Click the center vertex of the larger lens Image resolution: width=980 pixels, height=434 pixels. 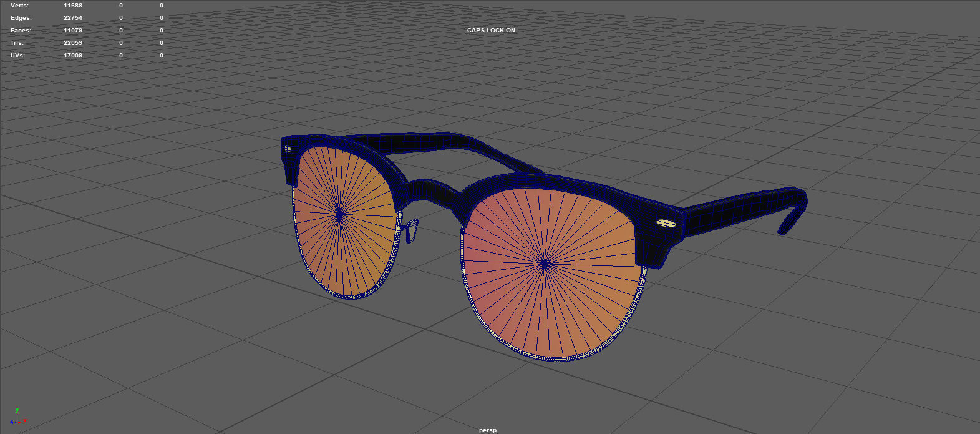545,264
